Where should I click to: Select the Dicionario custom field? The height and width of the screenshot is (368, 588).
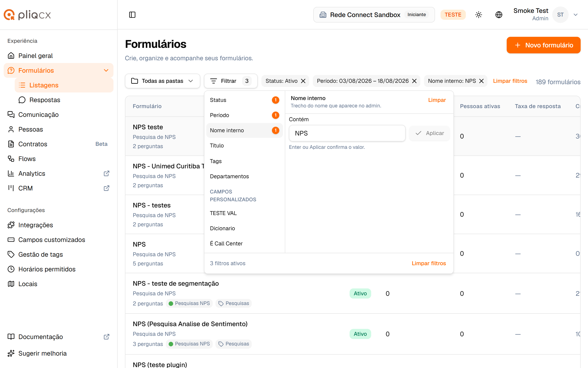[244, 228]
